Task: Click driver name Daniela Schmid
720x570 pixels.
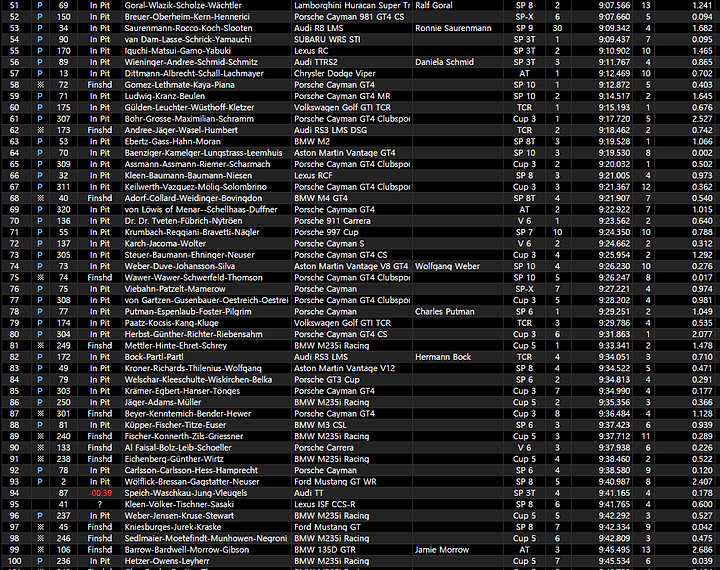Action: [444, 62]
